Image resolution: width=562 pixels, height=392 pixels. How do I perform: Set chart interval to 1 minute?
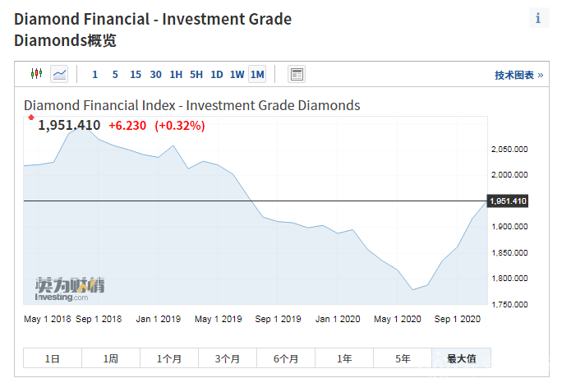(x=94, y=75)
